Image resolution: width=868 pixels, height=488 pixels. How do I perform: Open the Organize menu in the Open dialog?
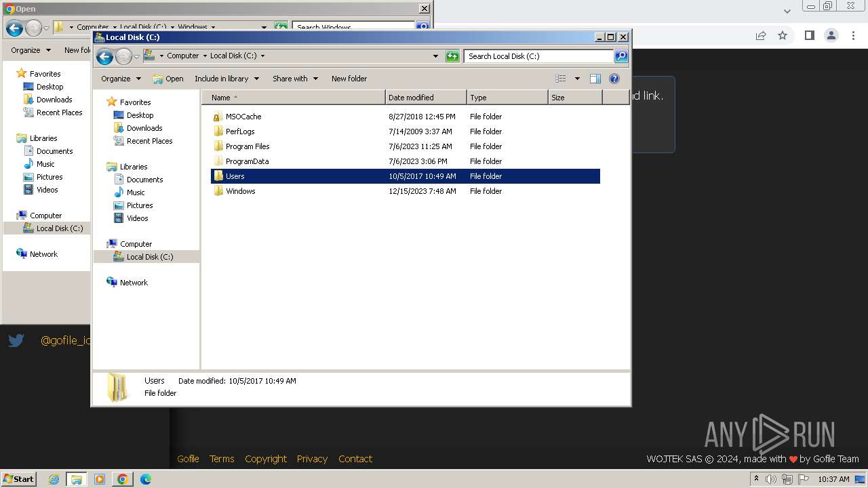tap(31, 50)
